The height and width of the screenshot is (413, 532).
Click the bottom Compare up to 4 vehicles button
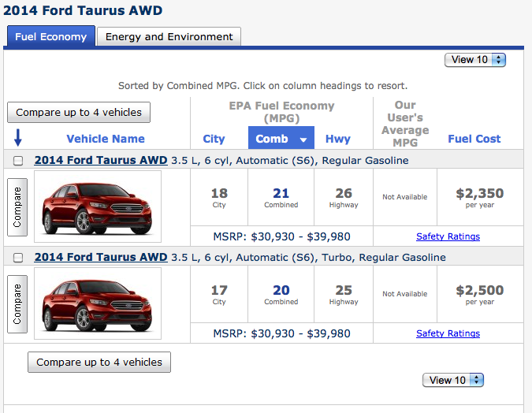(x=99, y=362)
